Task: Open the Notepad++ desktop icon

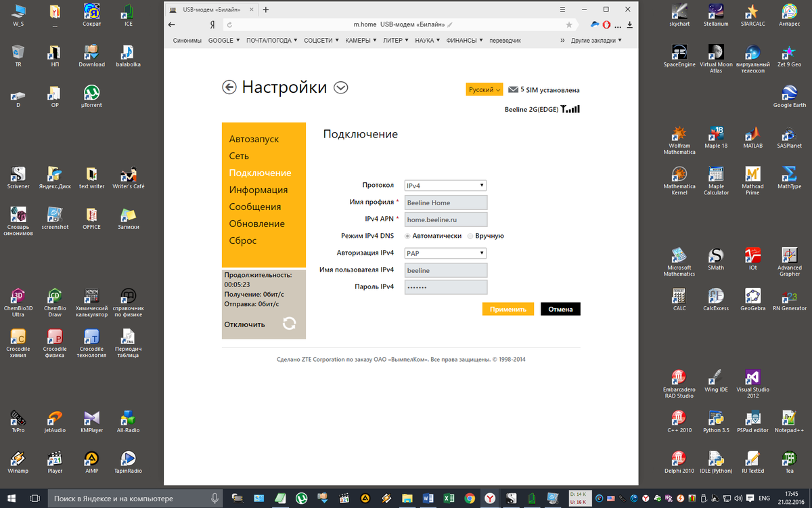Action: 790,421
